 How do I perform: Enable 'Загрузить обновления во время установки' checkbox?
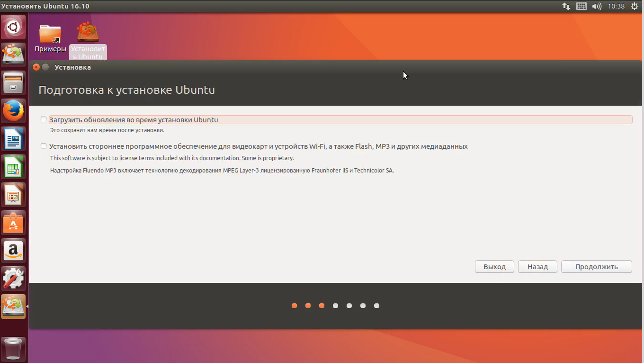(x=44, y=120)
